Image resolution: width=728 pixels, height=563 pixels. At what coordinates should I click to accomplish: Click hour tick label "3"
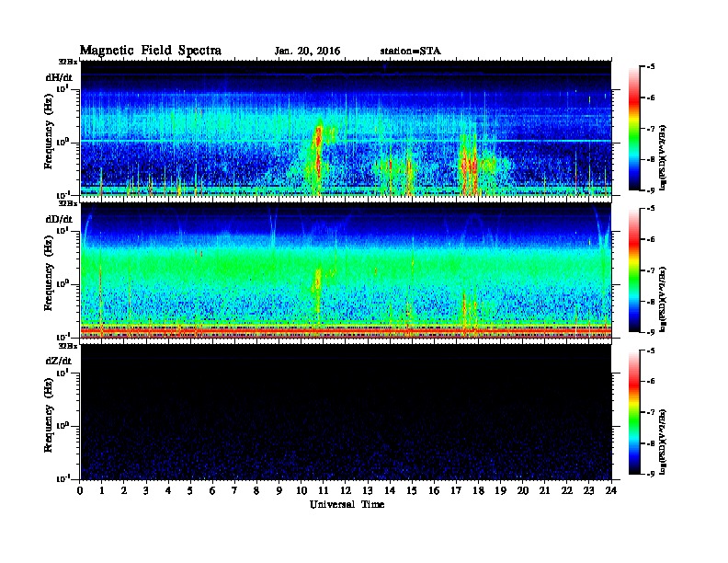click(x=146, y=490)
